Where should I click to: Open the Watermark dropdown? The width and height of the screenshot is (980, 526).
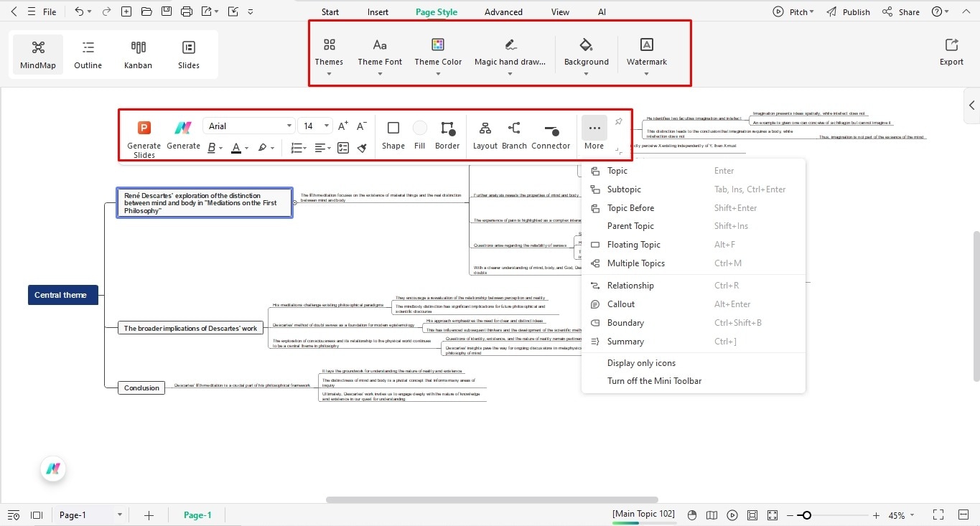(x=646, y=56)
